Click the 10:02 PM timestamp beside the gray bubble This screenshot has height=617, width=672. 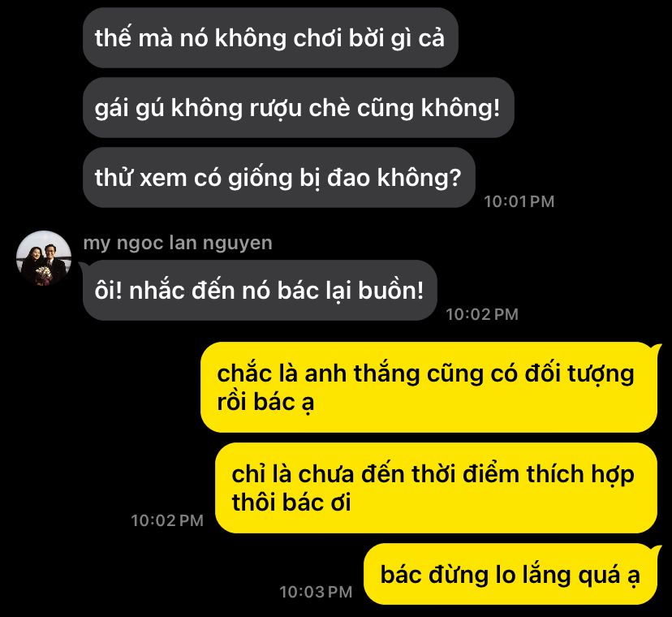tap(482, 314)
